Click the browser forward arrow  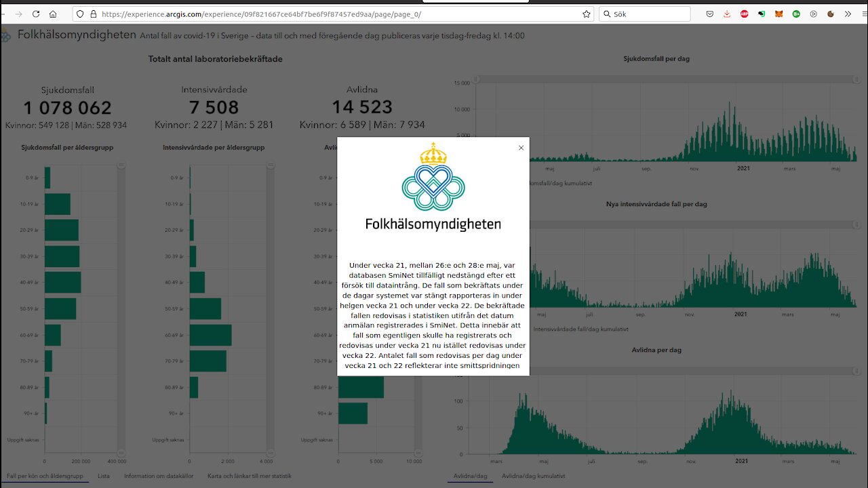tap(18, 14)
